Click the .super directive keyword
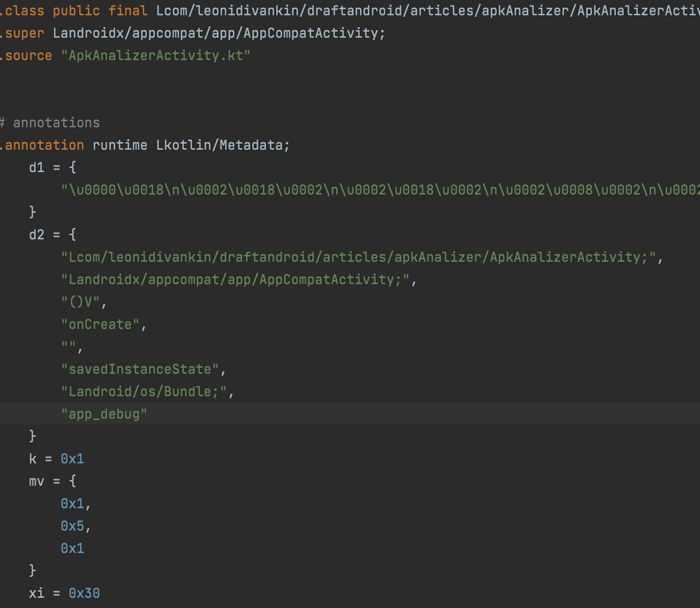This screenshot has width=700, height=608. [22, 33]
